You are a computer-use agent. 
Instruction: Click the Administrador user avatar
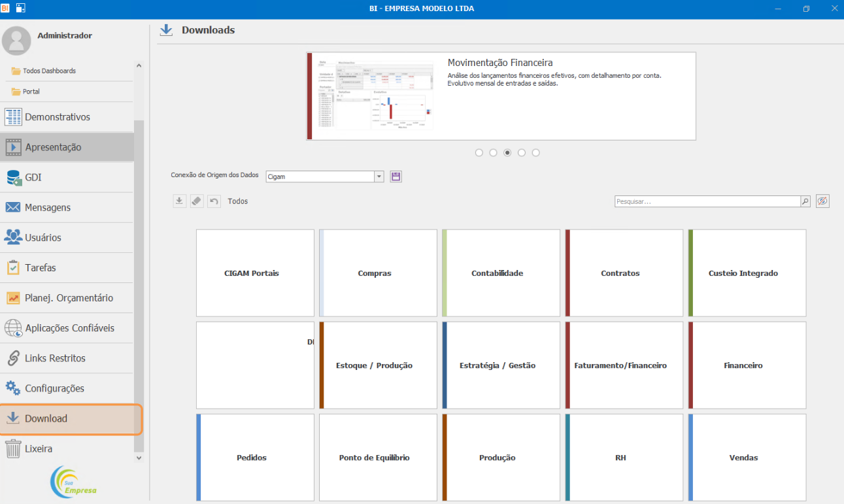16,41
